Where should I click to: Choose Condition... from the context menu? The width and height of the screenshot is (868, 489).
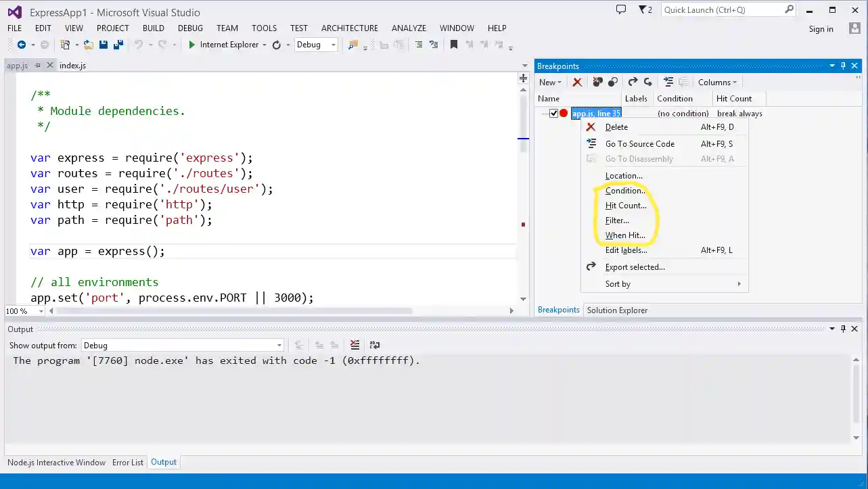[624, 190]
